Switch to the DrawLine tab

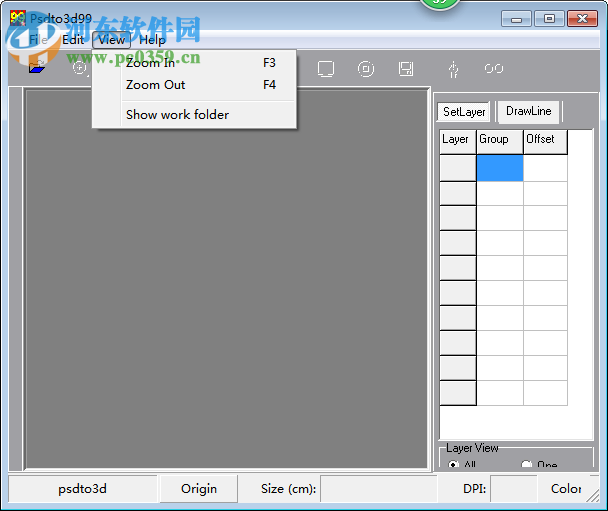click(x=529, y=111)
